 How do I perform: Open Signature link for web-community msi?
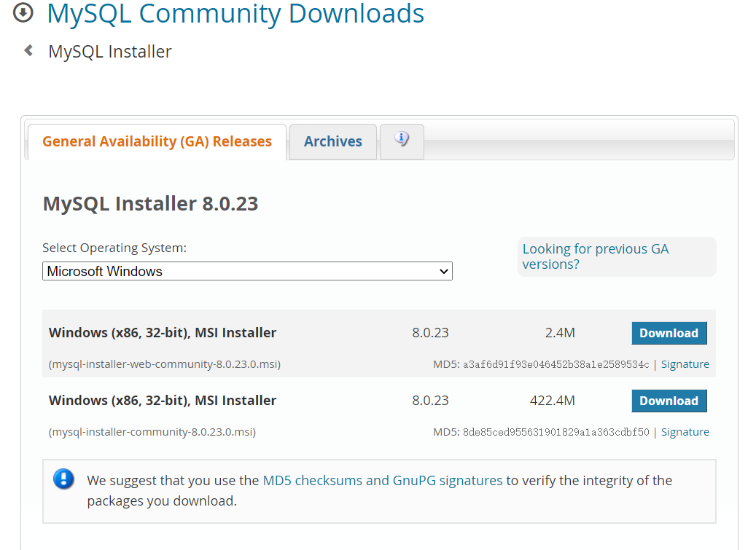[685, 364]
